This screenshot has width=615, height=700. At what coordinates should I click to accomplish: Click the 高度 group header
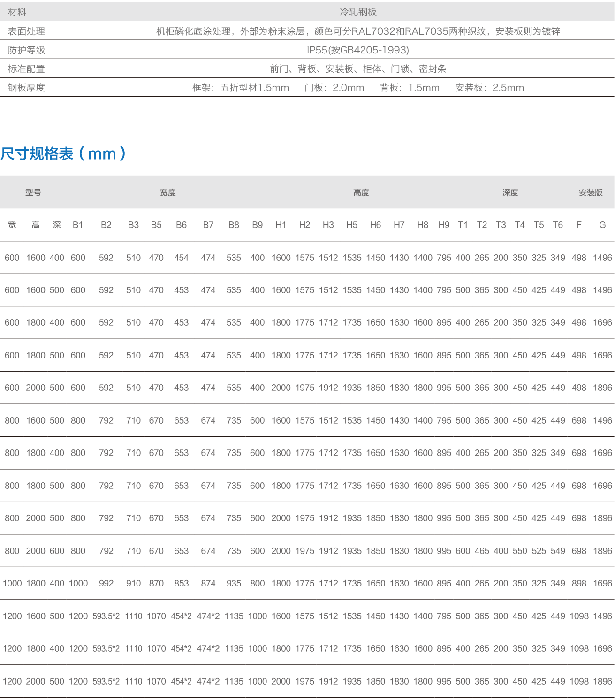tap(361, 192)
